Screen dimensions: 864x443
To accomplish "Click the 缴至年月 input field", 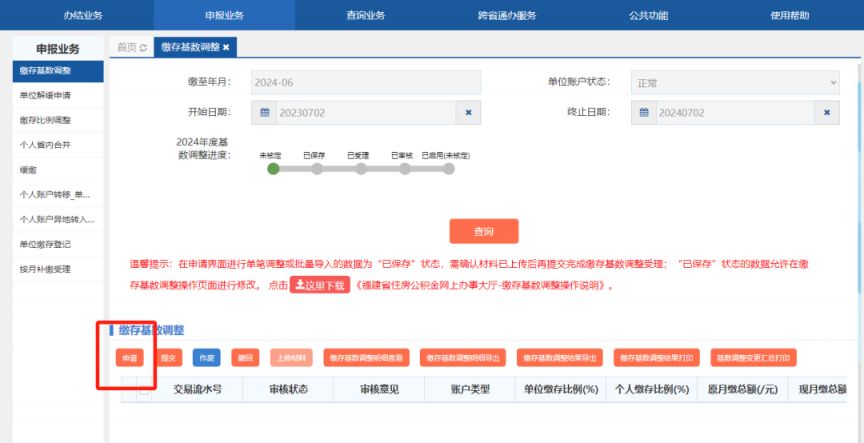I will click(x=364, y=83).
